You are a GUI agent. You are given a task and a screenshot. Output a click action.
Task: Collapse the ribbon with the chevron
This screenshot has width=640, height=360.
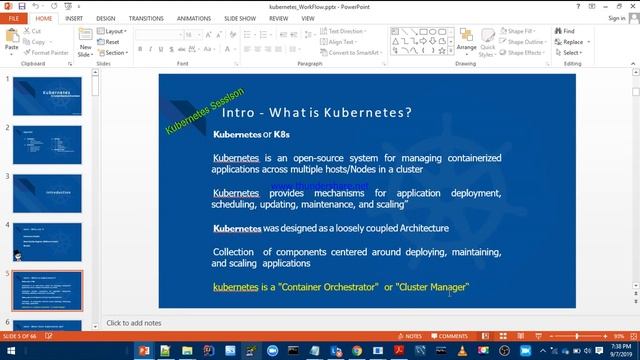(x=633, y=64)
